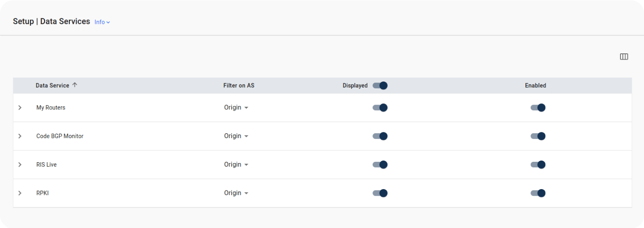Click the Enabled column header
Viewport: 644px width, 228px height.
pyautogui.click(x=535, y=86)
